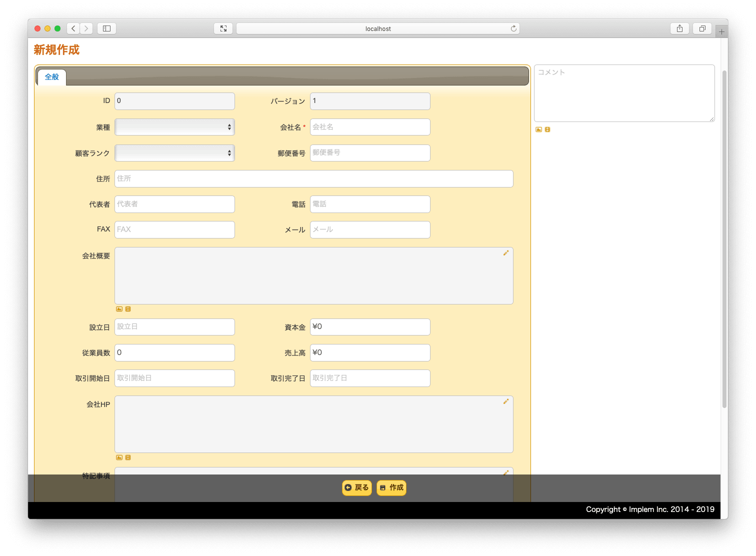Click the video insert icon below the 会社概要 field
Viewport: 756px width, 556px height.
pos(128,309)
